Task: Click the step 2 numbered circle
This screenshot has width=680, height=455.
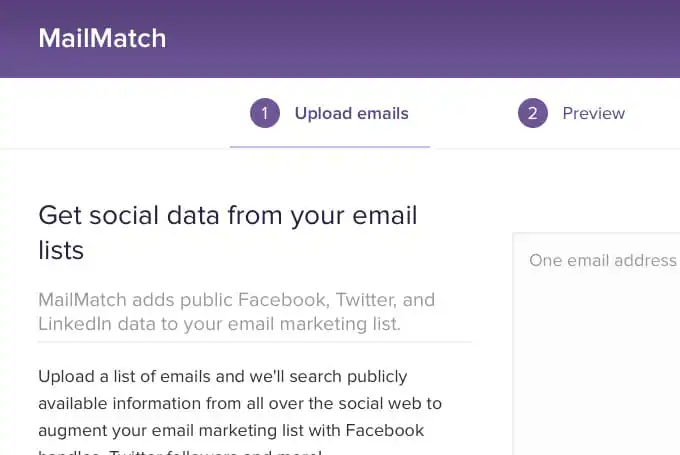Action: click(532, 113)
